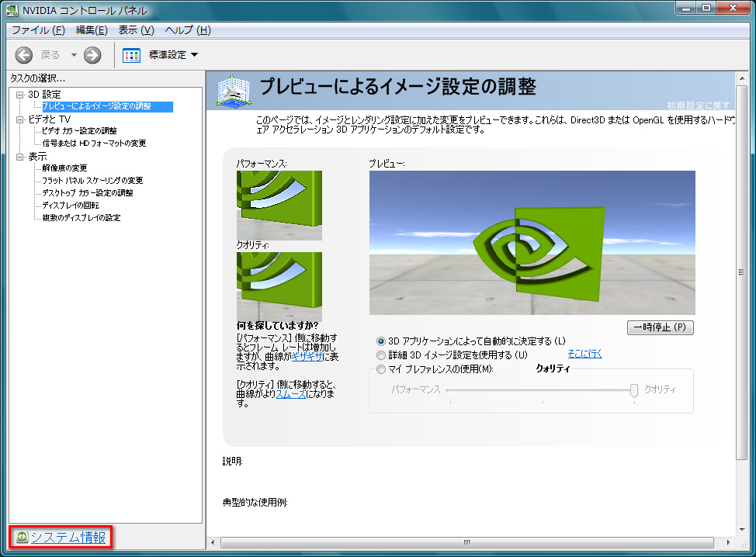The height and width of the screenshot is (557, 756).
Task: Minimize the NVIDIA control panel window
Action: pyautogui.click(x=686, y=8)
